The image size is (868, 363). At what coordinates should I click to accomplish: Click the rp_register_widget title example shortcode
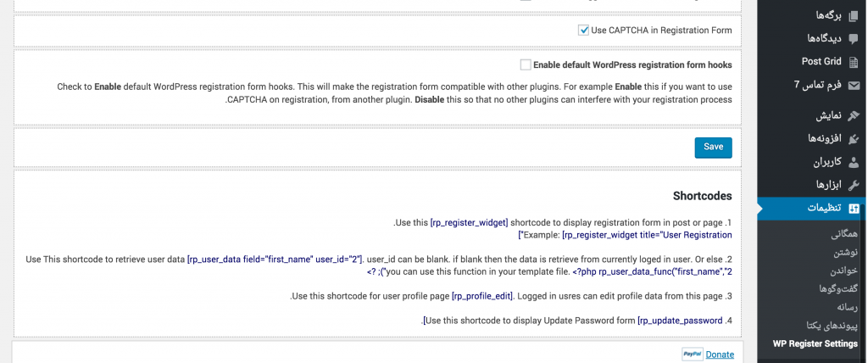(x=647, y=235)
